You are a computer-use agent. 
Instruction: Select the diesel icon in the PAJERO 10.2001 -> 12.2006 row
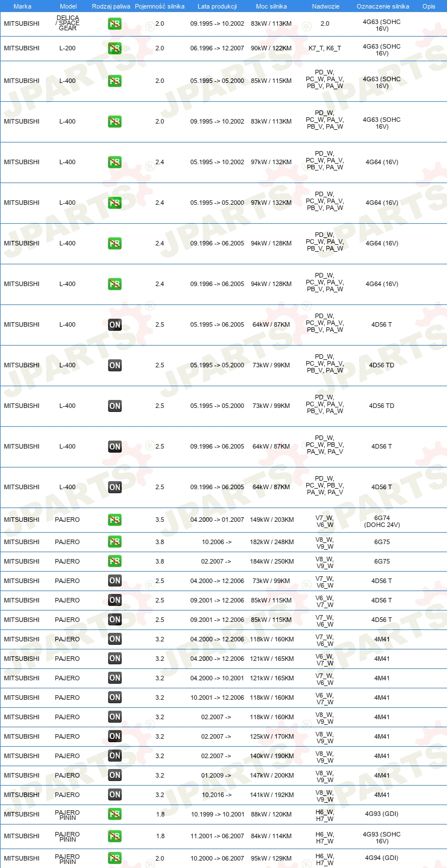[114, 697]
